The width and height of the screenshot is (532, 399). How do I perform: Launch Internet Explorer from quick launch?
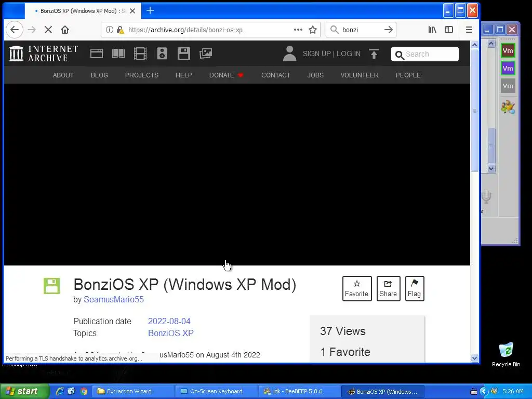coord(60,391)
